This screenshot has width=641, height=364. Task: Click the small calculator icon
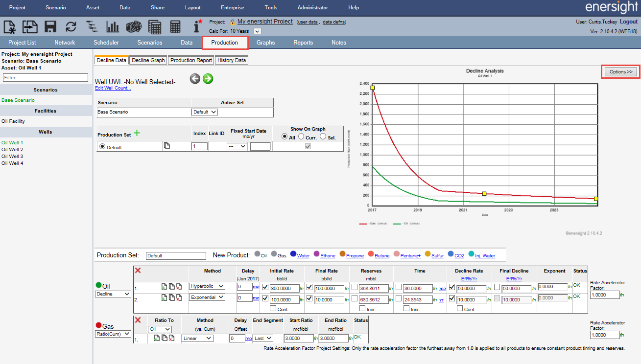(175, 26)
